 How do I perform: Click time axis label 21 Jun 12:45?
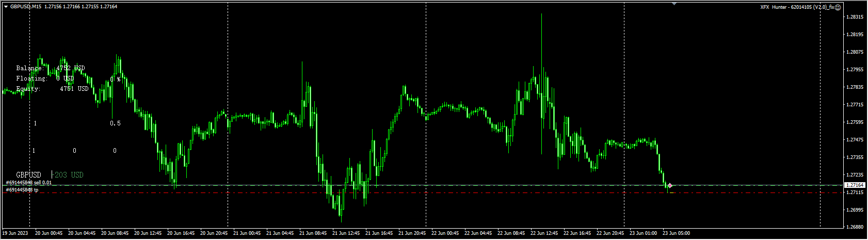tap(346, 233)
